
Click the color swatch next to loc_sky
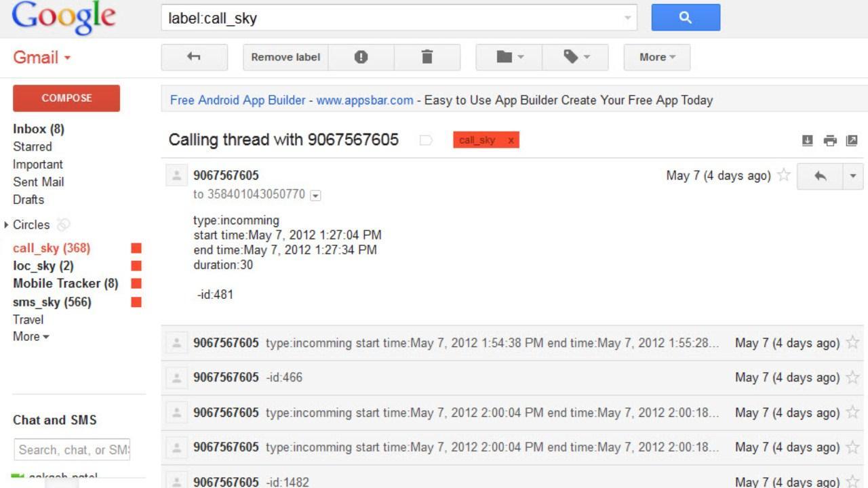136,266
